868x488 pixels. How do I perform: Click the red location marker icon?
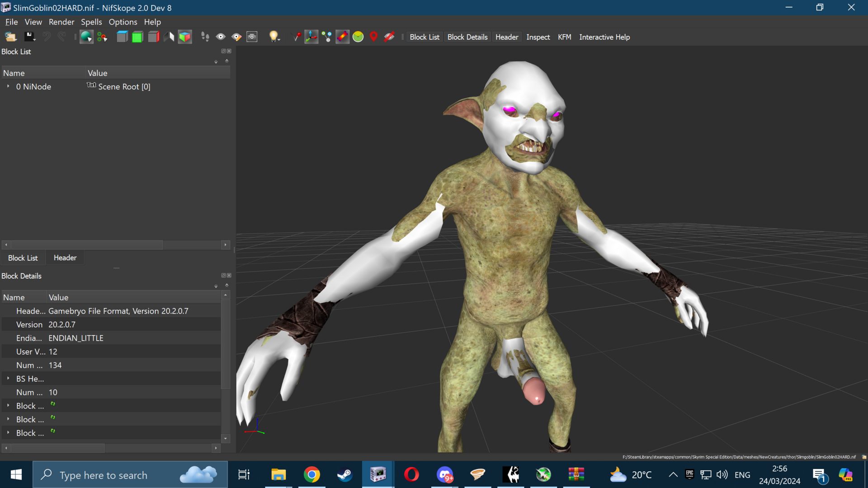point(373,37)
